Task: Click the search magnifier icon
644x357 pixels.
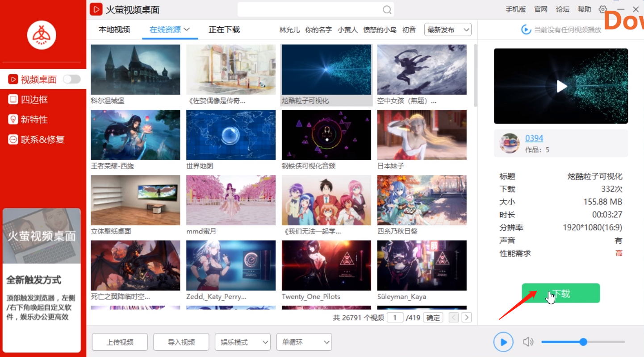Action: tap(387, 9)
